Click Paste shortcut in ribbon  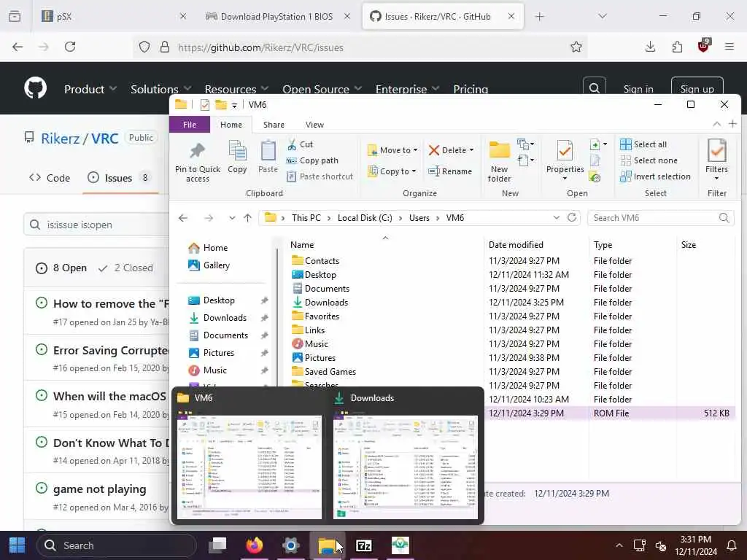coord(320,176)
